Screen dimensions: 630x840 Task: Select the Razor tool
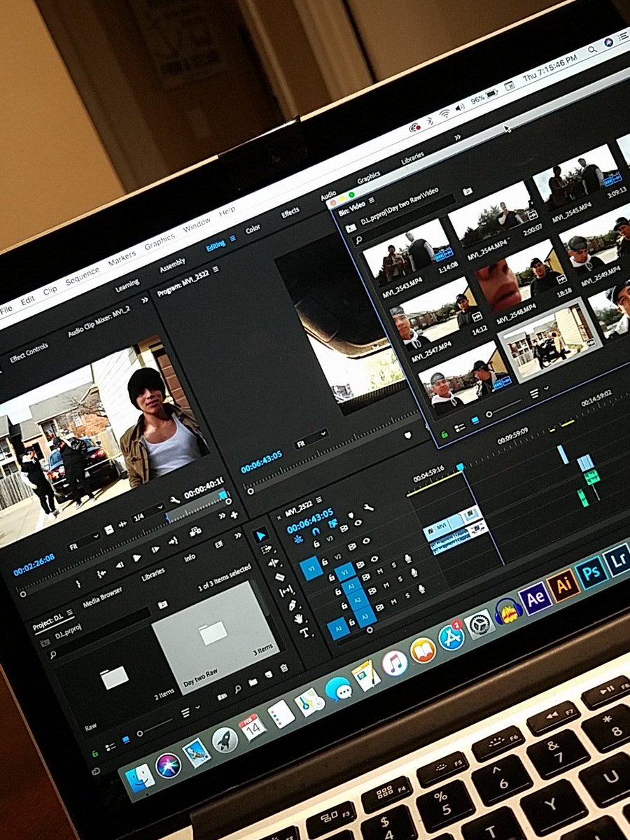(280, 576)
